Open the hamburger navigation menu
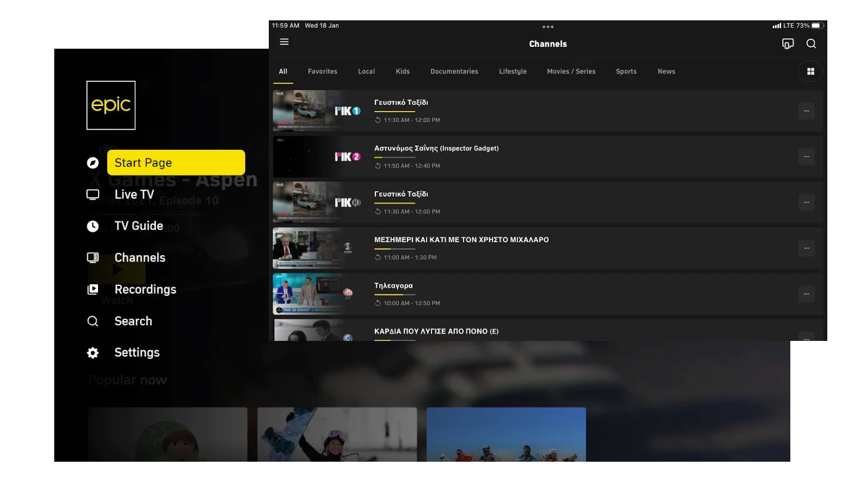 click(284, 41)
